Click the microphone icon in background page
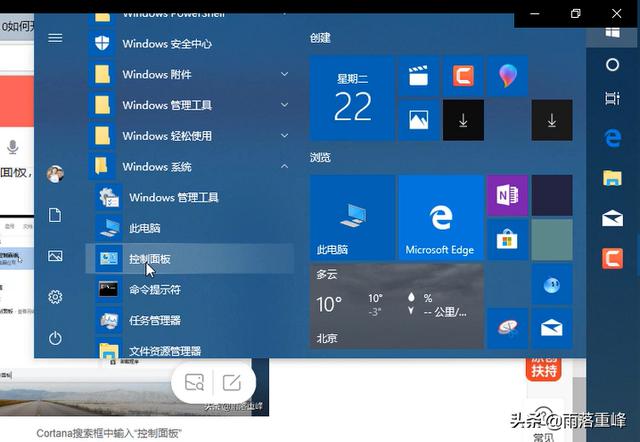The image size is (640, 442). coord(13,147)
